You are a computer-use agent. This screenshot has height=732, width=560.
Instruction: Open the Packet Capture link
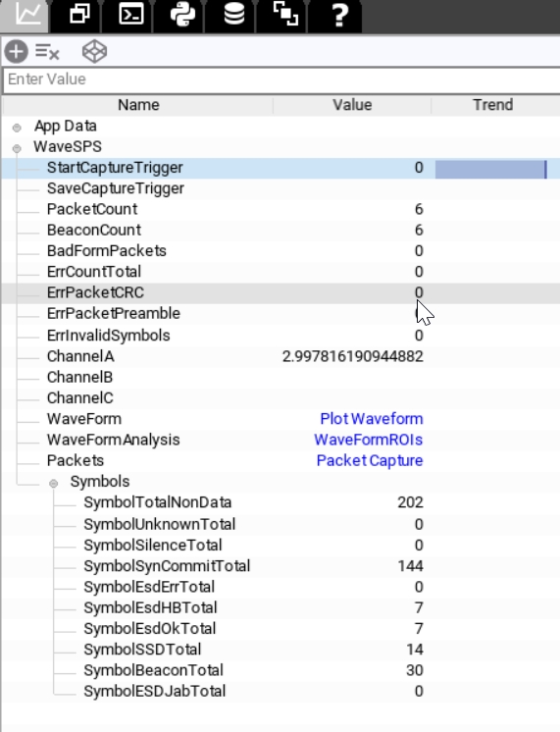[x=370, y=460]
